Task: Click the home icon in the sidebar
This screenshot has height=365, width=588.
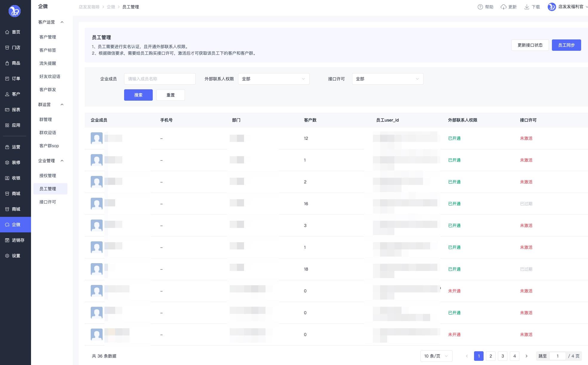Action: (7, 32)
